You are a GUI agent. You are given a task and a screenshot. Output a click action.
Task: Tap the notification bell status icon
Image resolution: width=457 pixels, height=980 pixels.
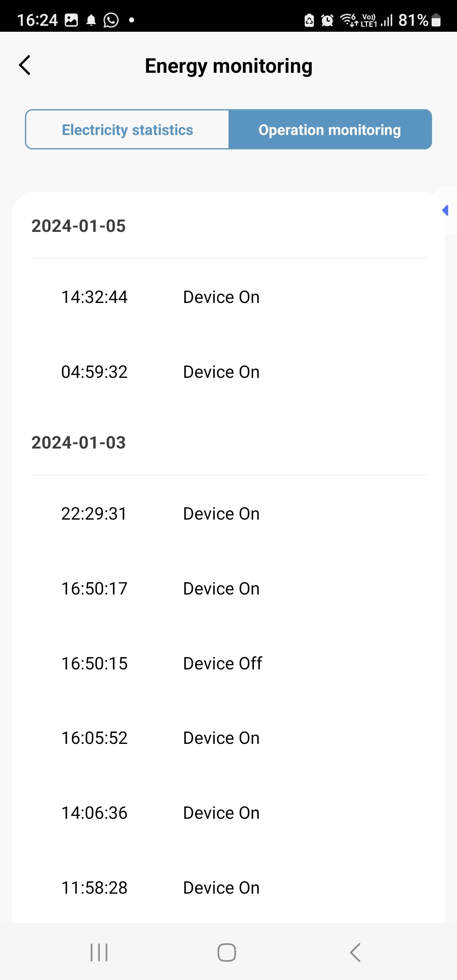pyautogui.click(x=91, y=20)
